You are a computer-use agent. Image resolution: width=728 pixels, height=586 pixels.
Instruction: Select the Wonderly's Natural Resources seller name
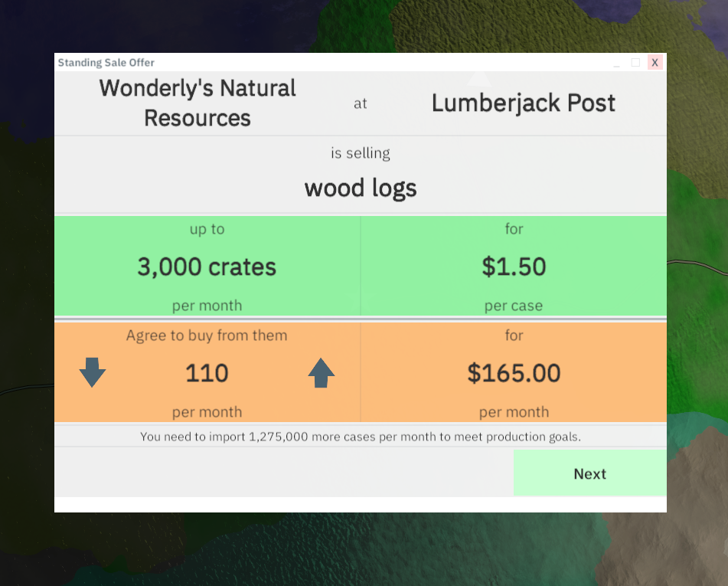[198, 103]
